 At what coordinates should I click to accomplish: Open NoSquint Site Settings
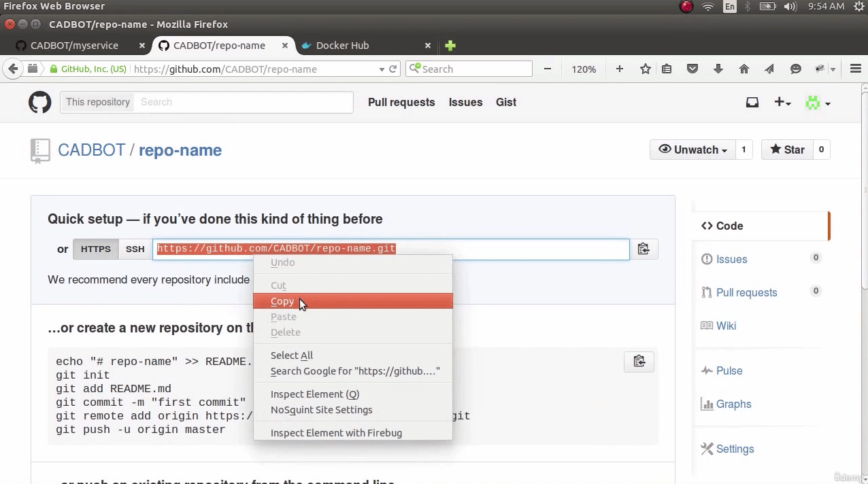coord(352,409)
